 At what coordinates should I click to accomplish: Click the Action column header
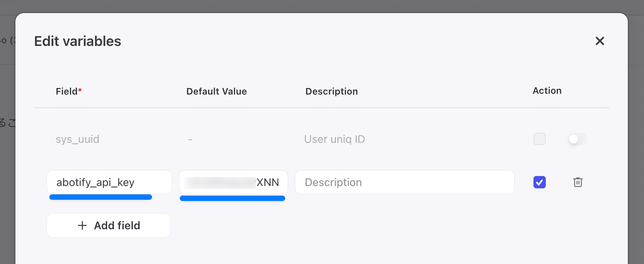(547, 91)
